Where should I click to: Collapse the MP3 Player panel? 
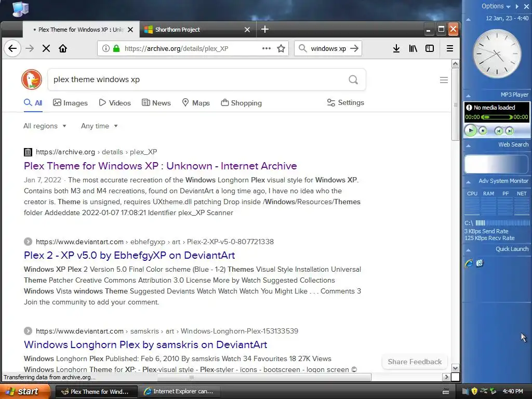pos(468,96)
